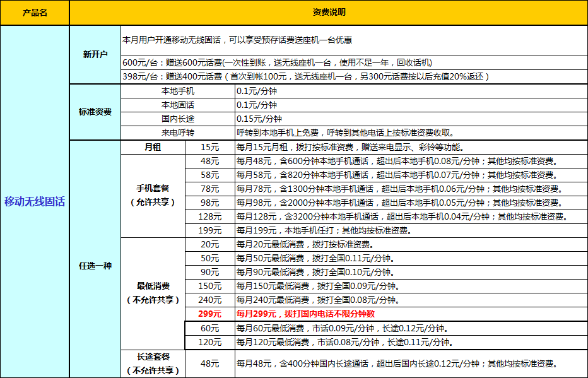
Task: Click the 产品名 header cell
Action: pyautogui.click(x=35, y=13)
